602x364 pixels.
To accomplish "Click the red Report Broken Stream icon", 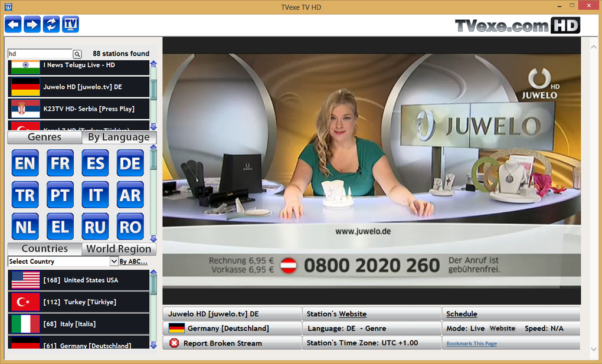I will 174,343.
